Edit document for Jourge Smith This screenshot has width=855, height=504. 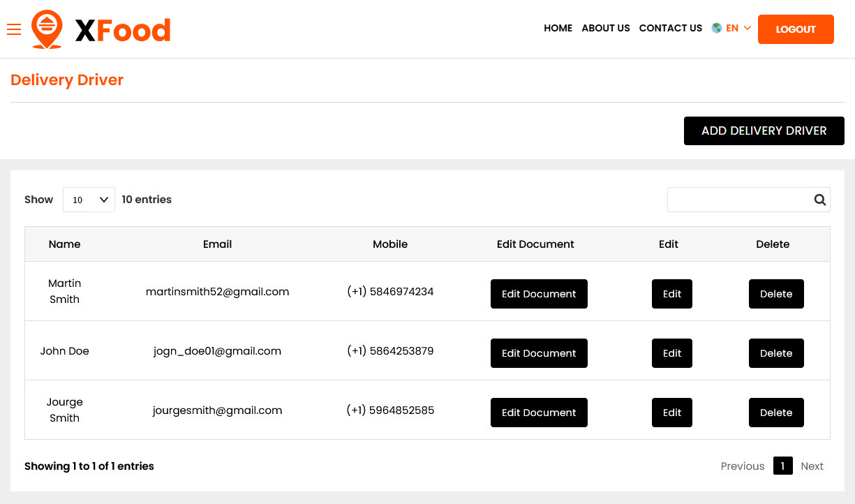point(539,413)
